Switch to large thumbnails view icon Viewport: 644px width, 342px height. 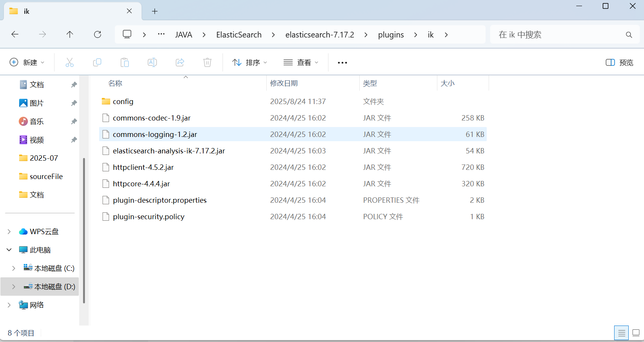636,333
